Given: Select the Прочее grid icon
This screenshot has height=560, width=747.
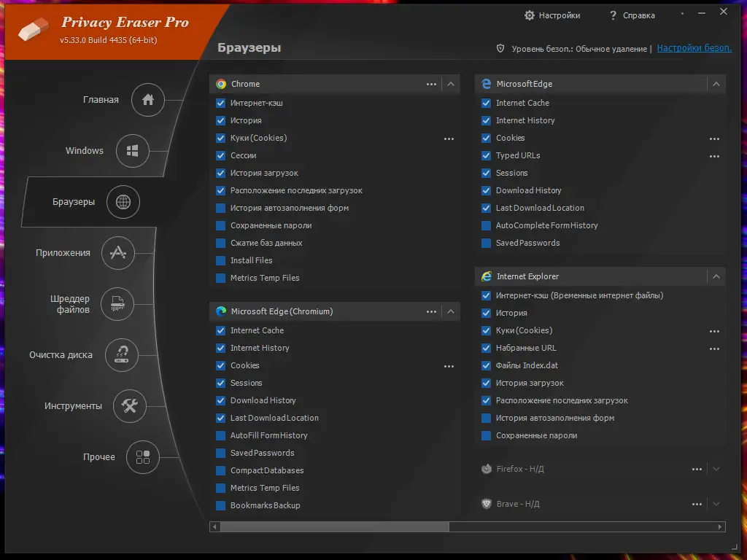Looking at the screenshot, I should point(143,457).
